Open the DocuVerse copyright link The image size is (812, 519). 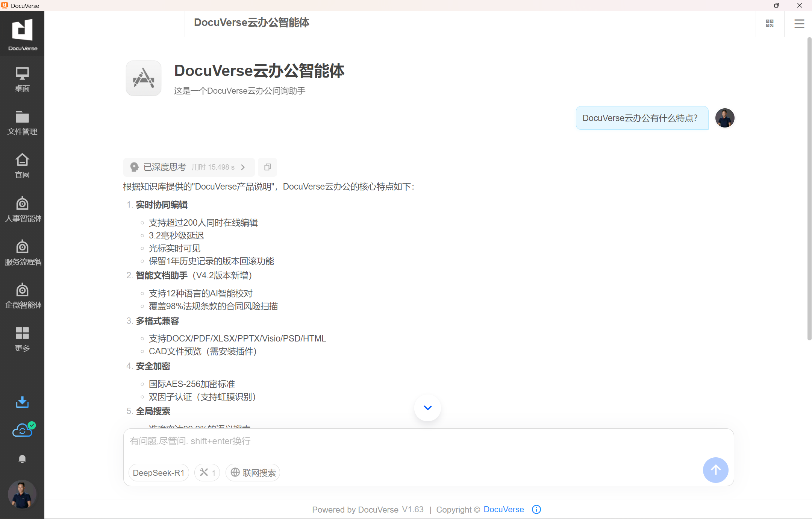click(503, 509)
